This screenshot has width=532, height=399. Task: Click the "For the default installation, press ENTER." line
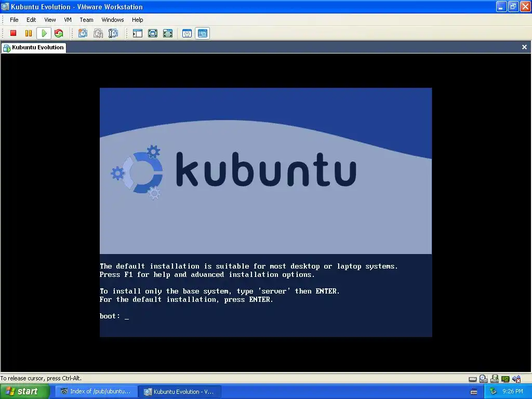187,299
